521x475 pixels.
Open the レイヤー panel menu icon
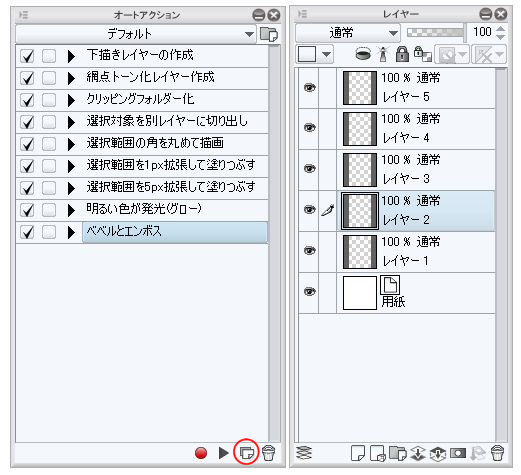(302, 14)
